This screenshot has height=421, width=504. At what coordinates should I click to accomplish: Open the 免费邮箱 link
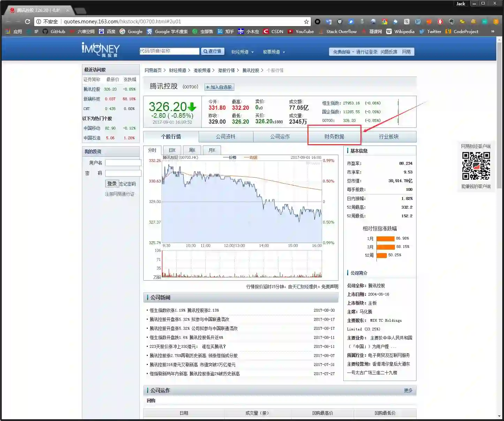(x=342, y=52)
